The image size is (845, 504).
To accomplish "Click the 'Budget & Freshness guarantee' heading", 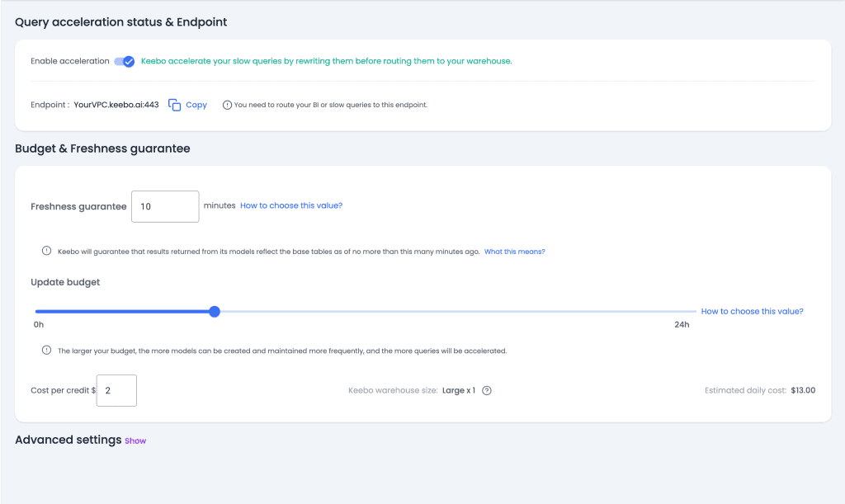I will tap(102, 148).
